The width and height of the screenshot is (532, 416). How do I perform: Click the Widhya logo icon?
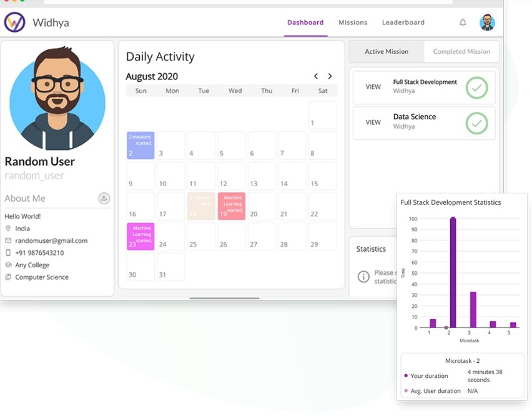click(x=14, y=22)
